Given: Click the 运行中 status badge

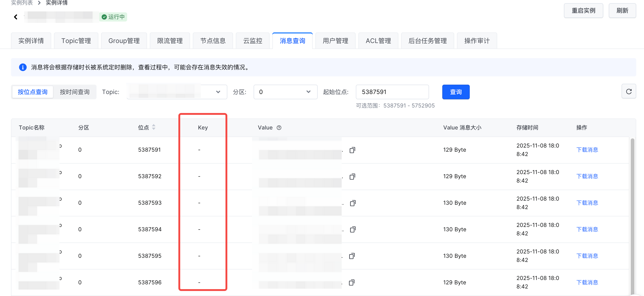Looking at the screenshot, I should pos(113,17).
